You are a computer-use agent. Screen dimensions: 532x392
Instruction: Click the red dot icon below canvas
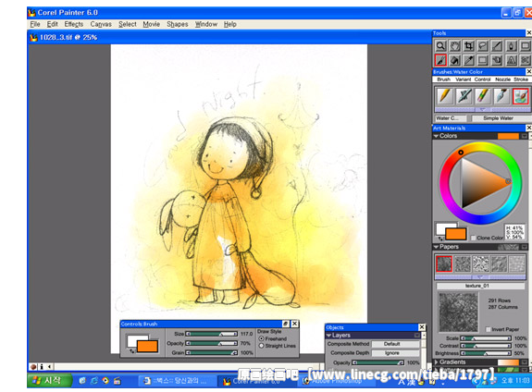click(x=33, y=366)
